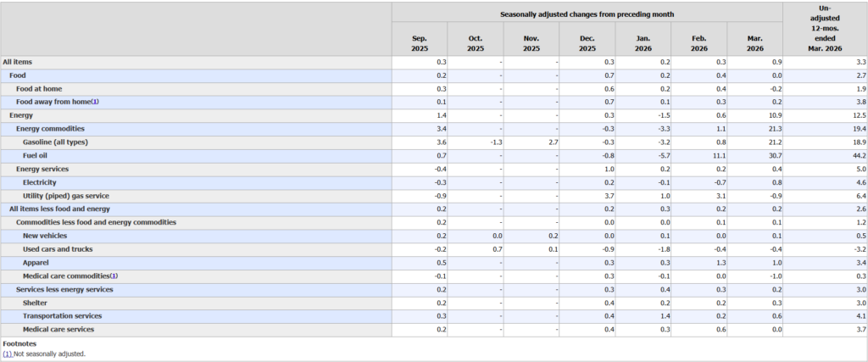Click the Seasonally adjusted changes header

[x=587, y=14]
